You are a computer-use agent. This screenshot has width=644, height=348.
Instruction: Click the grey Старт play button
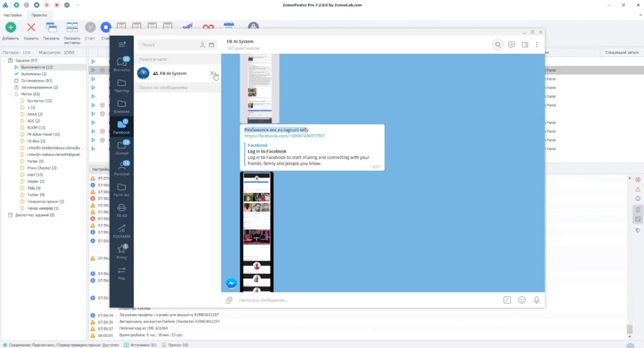90,28
